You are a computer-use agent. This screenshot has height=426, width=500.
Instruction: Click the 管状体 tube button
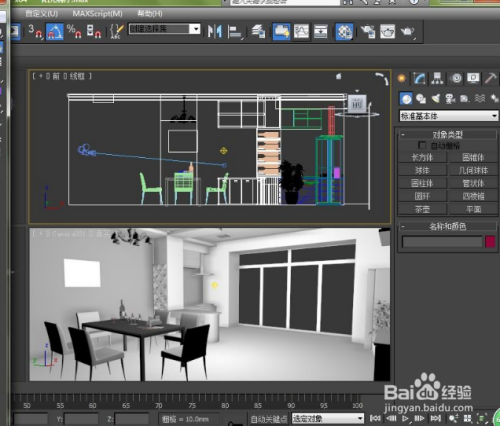473,183
